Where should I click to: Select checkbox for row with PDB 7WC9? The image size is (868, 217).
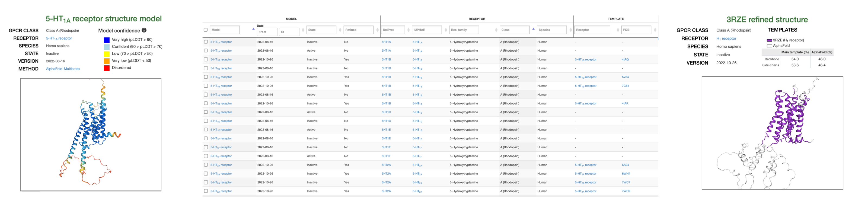(206, 192)
